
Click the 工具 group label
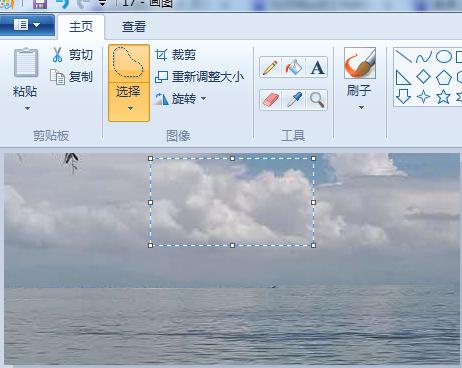tap(293, 136)
